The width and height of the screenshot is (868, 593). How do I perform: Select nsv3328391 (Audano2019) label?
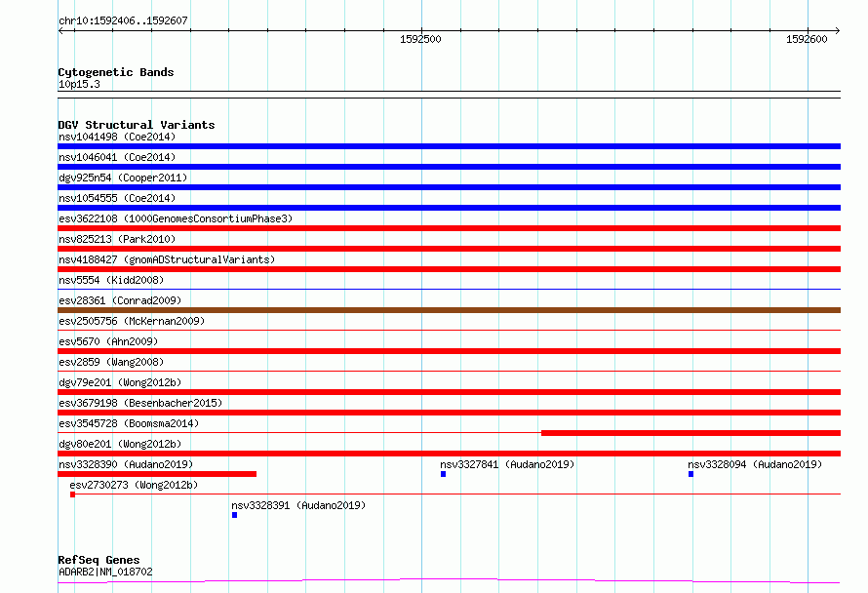pos(298,505)
